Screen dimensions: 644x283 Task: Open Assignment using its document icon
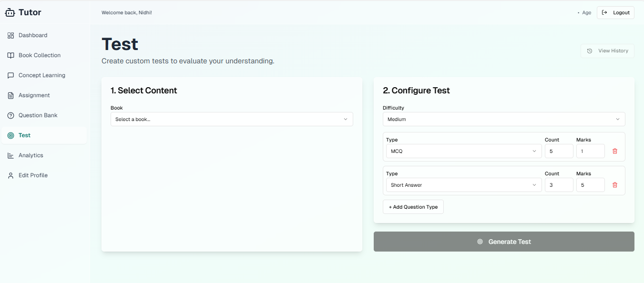click(10, 95)
